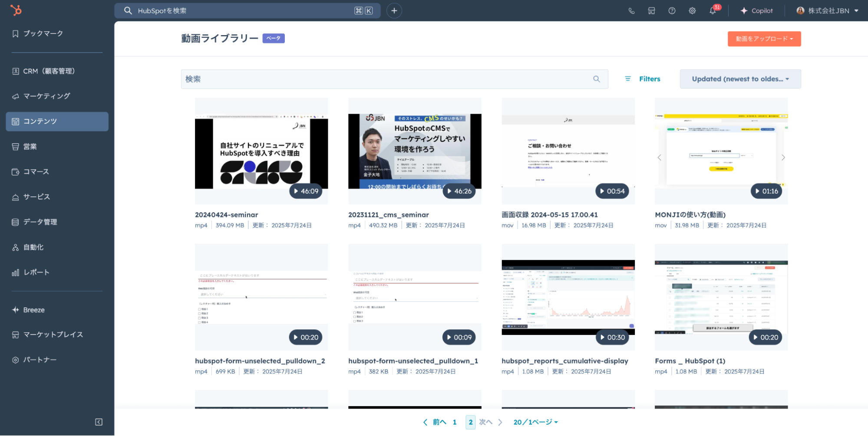The image size is (868, 436).
Task: Go to previous page 前へ
Action: 435,422
